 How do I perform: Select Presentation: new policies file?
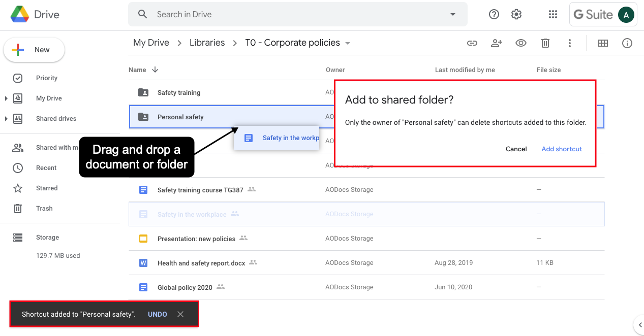click(x=366, y=239)
